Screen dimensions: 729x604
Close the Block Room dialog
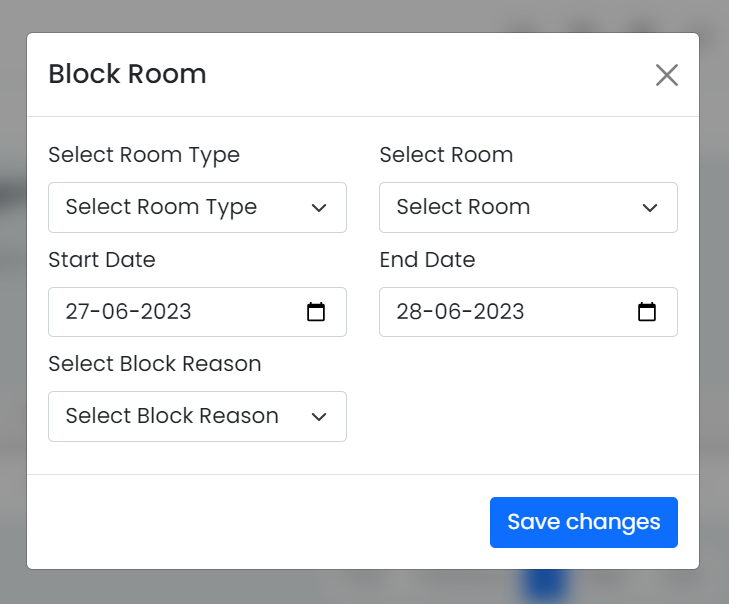coord(667,75)
